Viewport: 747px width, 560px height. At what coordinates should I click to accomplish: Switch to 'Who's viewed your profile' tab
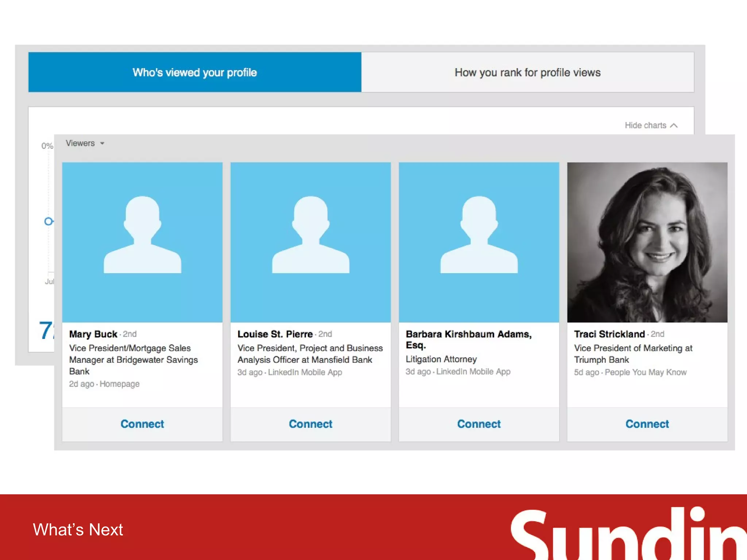tap(195, 72)
